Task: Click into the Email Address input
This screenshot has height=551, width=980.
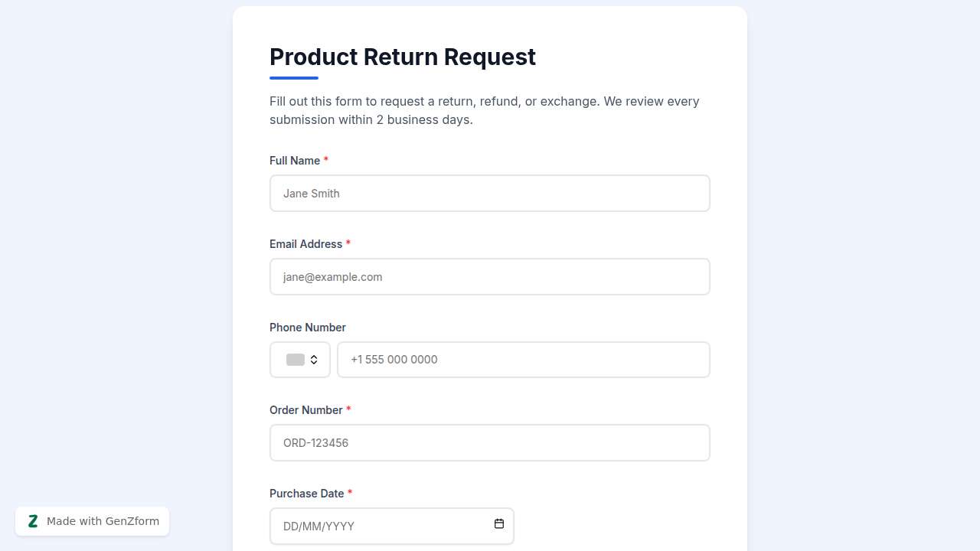Action: pyautogui.click(x=490, y=277)
